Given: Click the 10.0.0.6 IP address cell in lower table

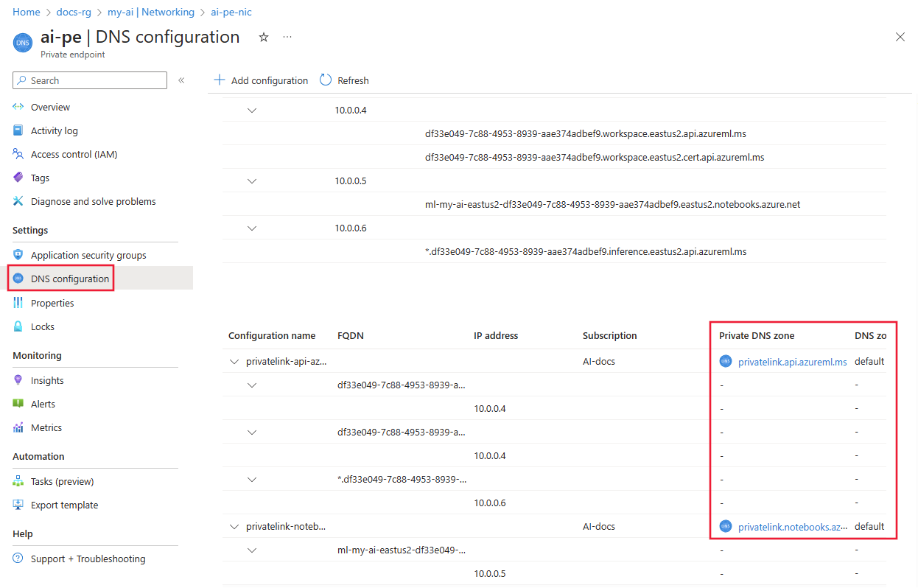Looking at the screenshot, I should coord(490,503).
